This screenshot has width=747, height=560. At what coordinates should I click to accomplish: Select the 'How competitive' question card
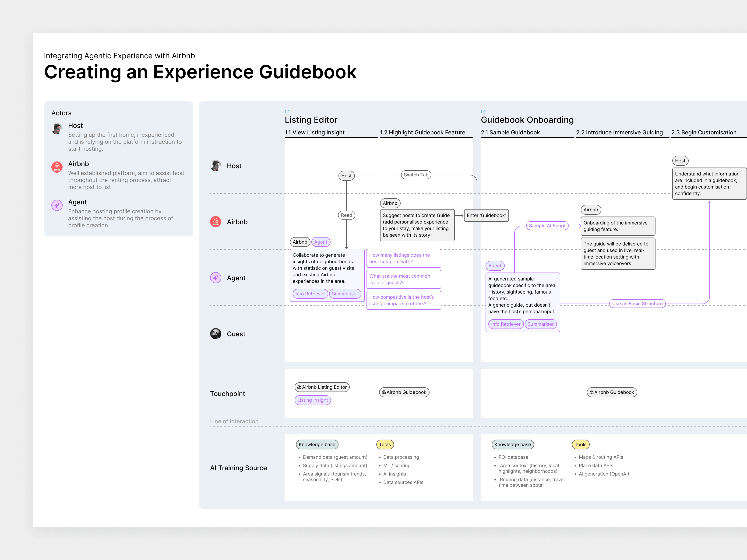point(404,300)
